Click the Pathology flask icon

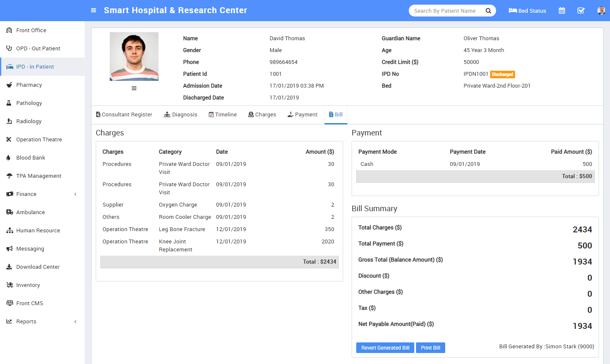[x=9, y=103]
